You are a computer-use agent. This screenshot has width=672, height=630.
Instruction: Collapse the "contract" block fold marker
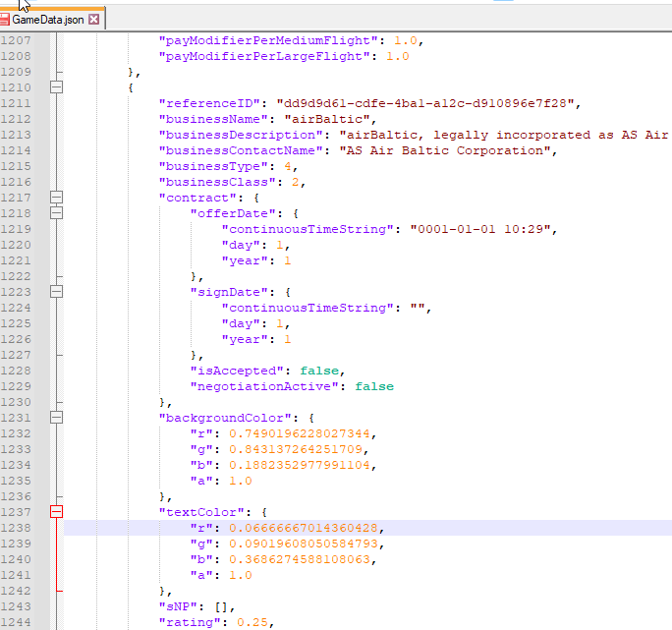[57, 198]
